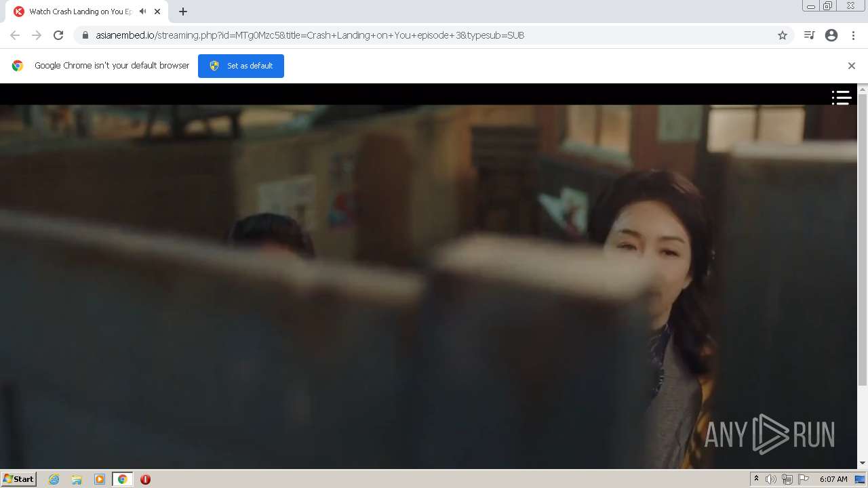View site security lock info
Viewport: 868px width, 488px height.
click(85, 35)
